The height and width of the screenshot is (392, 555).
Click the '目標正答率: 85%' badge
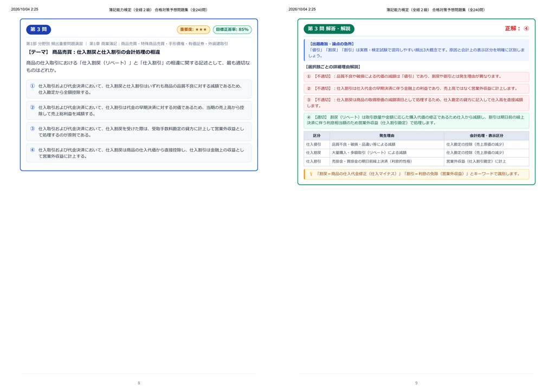(x=232, y=30)
